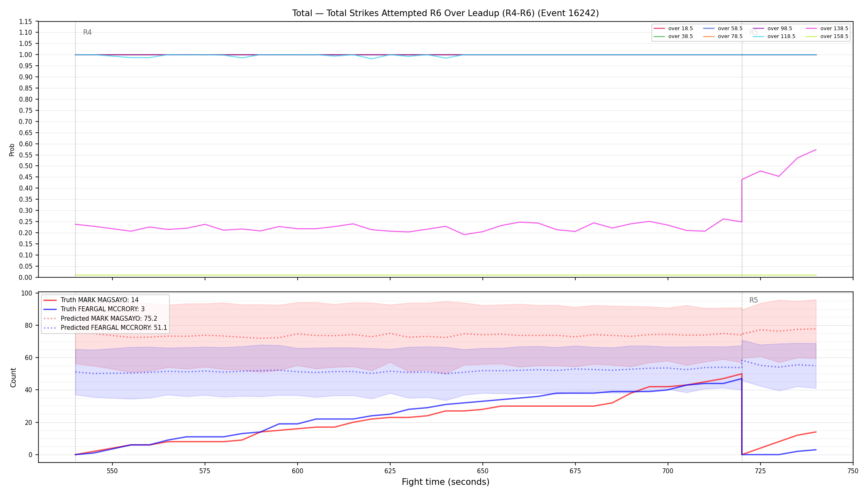
Task: Click the red line swatch beside 'over 18.5'
Action: tap(659, 29)
